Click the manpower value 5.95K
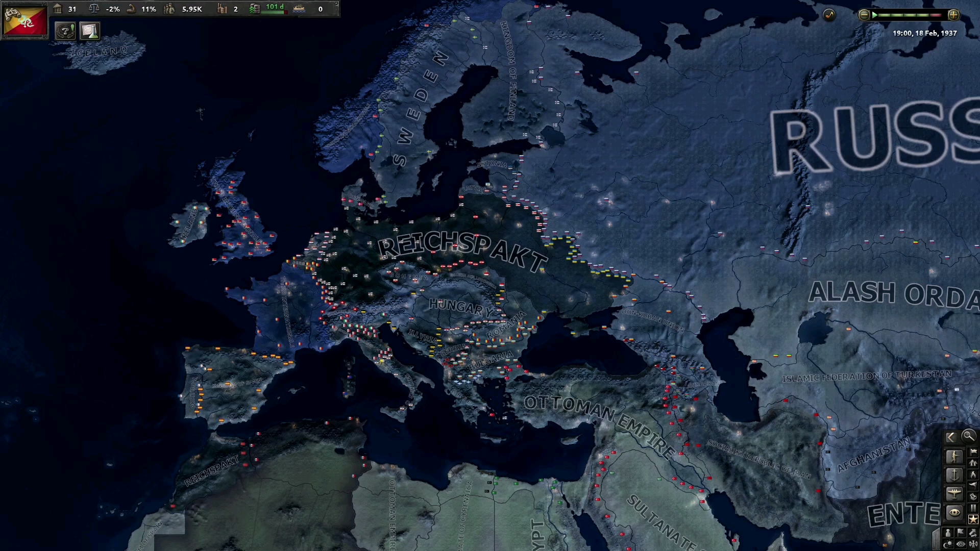Screen dimensions: 980x551 coord(192,9)
